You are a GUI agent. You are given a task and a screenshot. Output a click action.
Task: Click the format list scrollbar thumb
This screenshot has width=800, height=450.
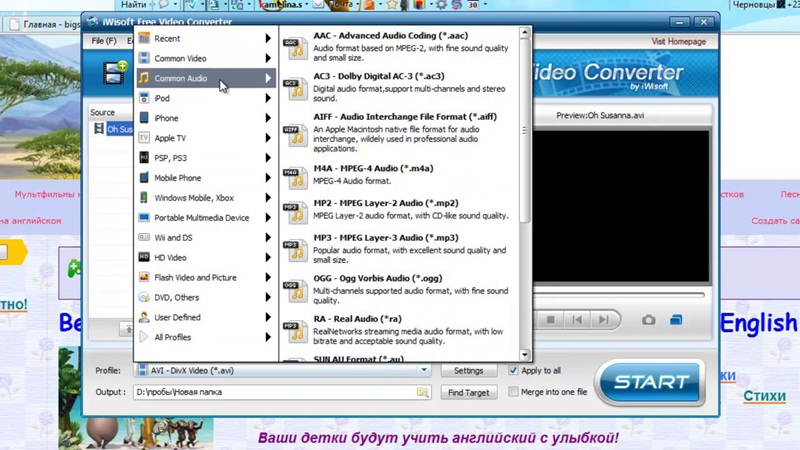(524, 131)
